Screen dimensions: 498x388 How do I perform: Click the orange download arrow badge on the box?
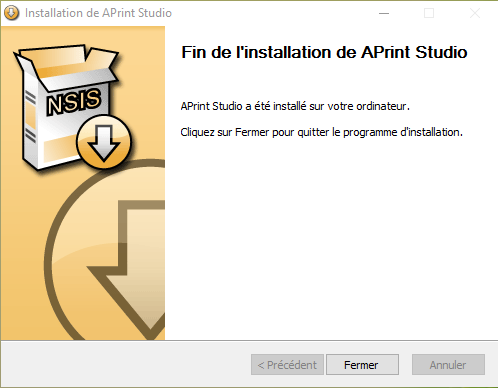pyautogui.click(x=104, y=142)
